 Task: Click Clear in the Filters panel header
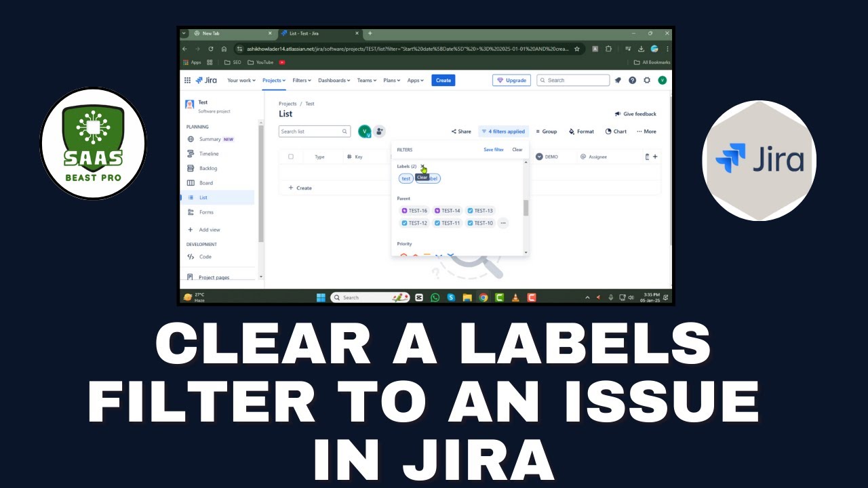tap(517, 150)
